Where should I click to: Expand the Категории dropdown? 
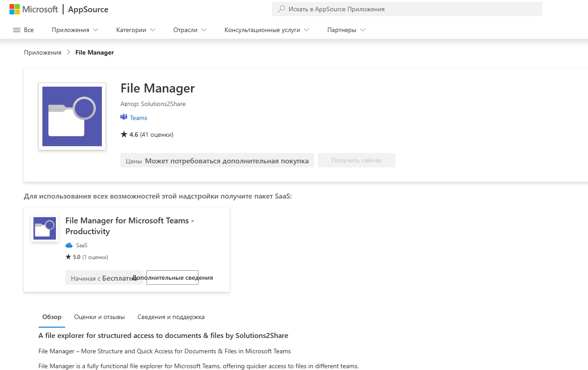136,30
